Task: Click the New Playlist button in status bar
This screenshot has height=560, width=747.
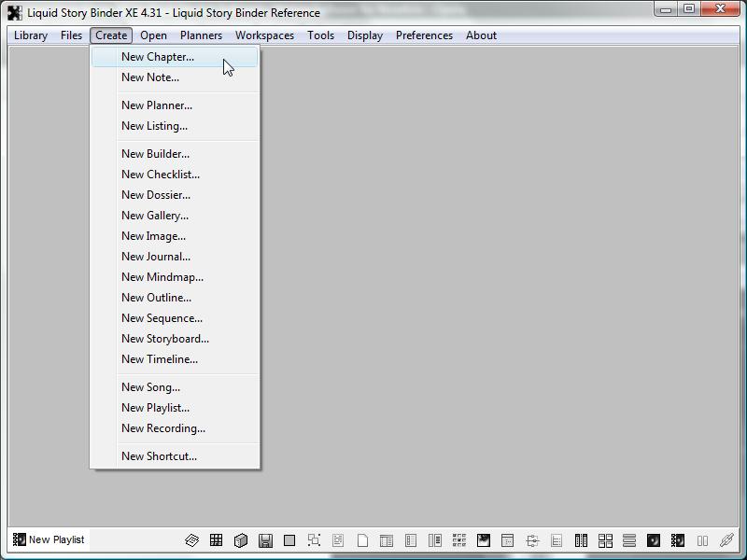Action: (49, 539)
